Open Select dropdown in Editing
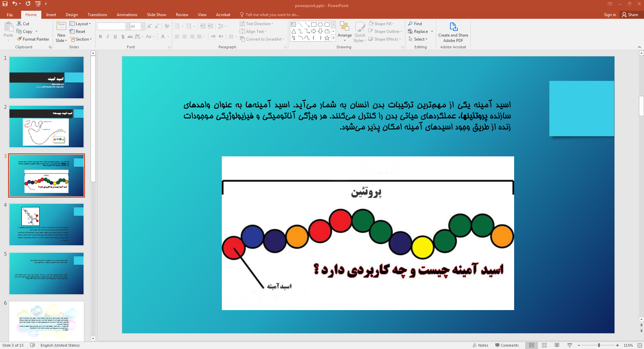Image resolution: width=644 pixels, height=349 pixels. pos(418,39)
